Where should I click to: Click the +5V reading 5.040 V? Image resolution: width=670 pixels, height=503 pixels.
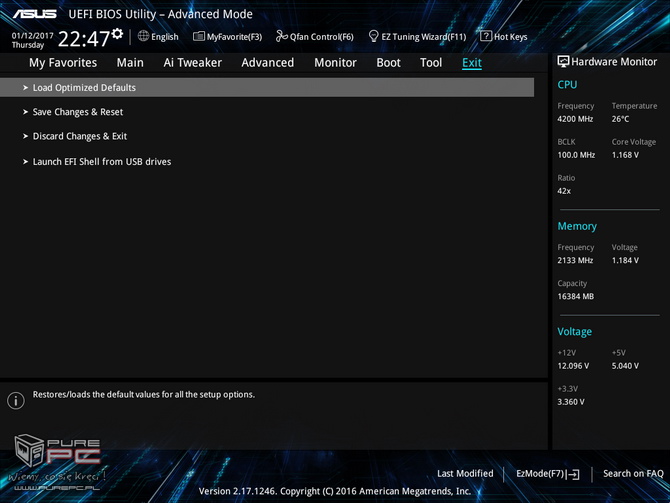click(x=625, y=366)
